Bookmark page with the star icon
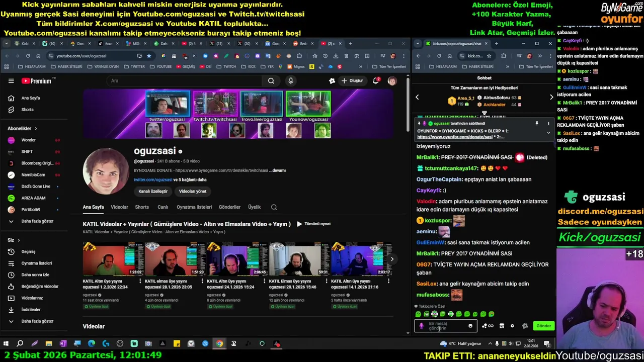The image size is (644, 362). coord(149,56)
